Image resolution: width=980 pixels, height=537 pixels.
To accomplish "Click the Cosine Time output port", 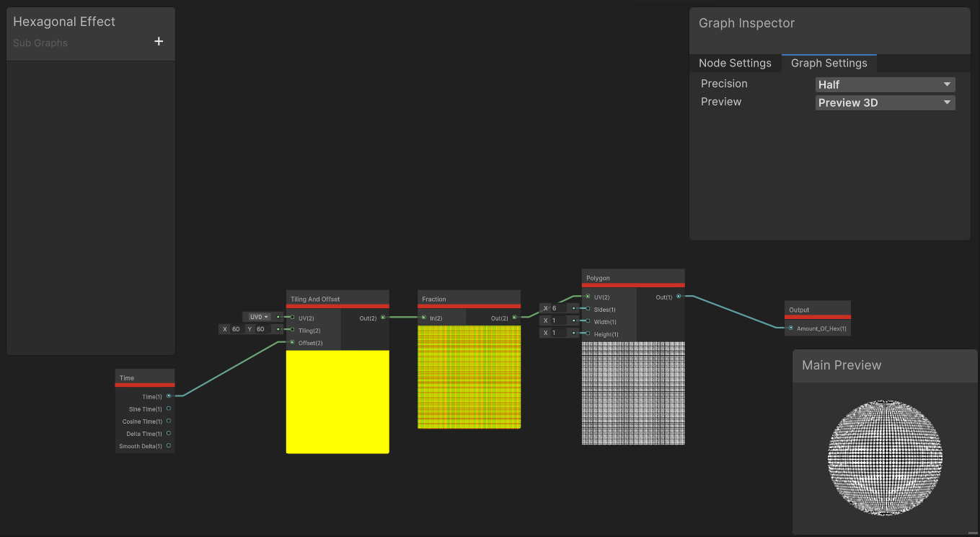I will [168, 421].
